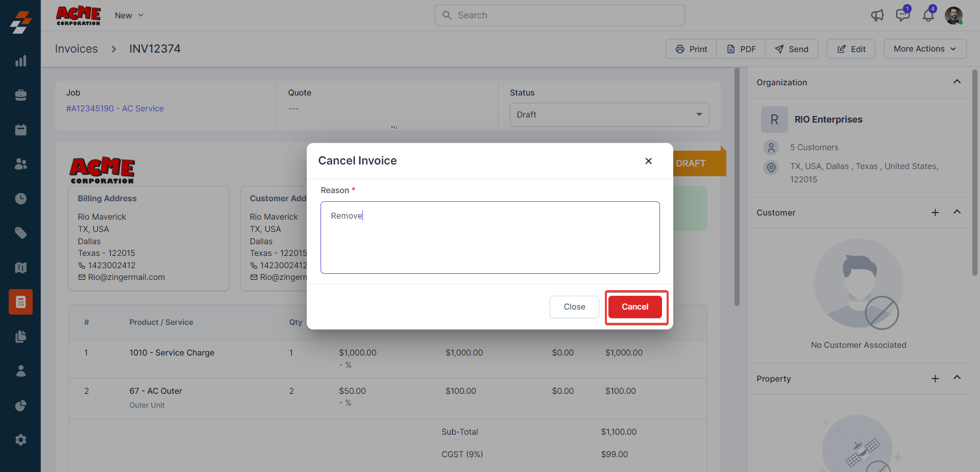Open the announcements megaphone icon
The width and height of the screenshot is (980, 472).
[x=877, y=15]
